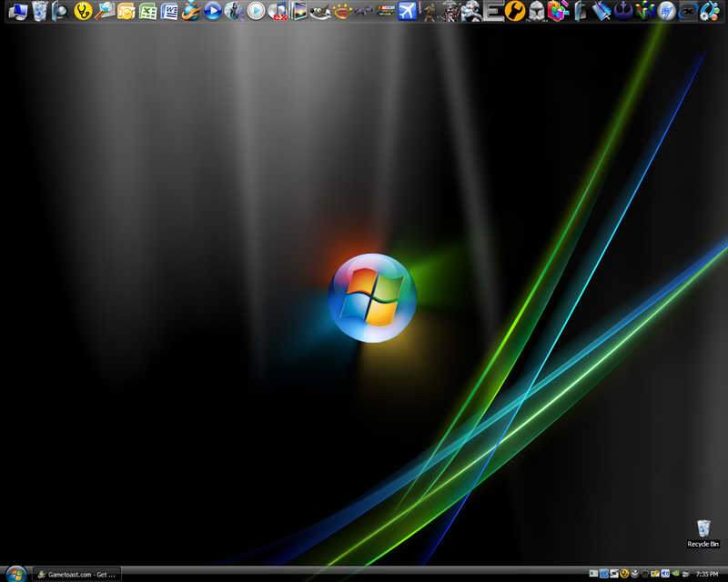Launch Microsoft Excel from the dock
This screenshot has height=582, width=728.
[147, 11]
